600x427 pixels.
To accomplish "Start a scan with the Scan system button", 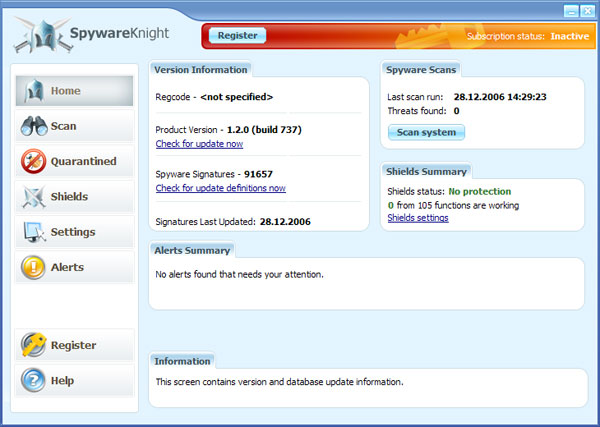I will click(426, 132).
